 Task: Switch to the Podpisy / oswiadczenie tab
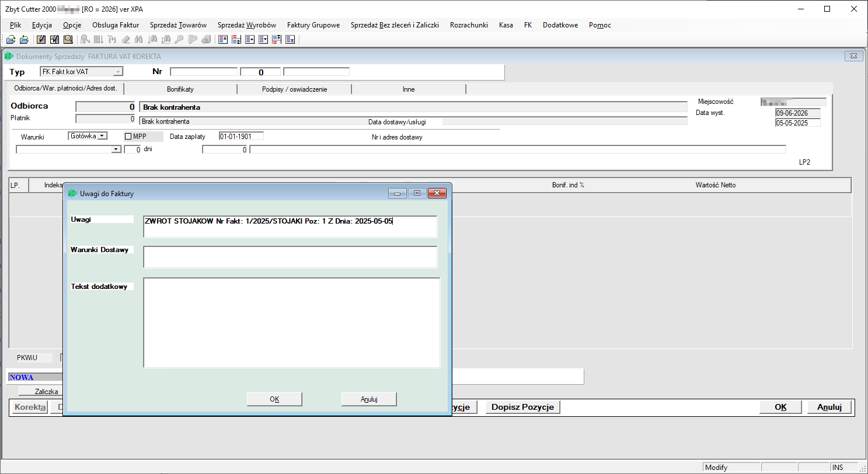(x=294, y=89)
